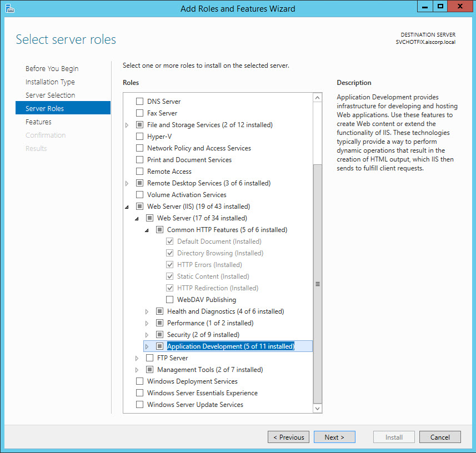Go to the Features wizard step
476x453 pixels.
(38, 122)
